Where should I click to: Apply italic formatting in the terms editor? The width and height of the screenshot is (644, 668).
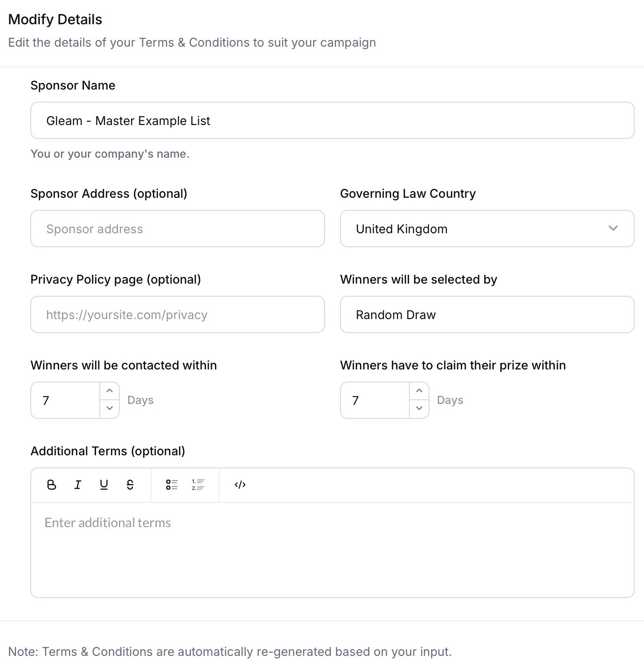click(77, 485)
